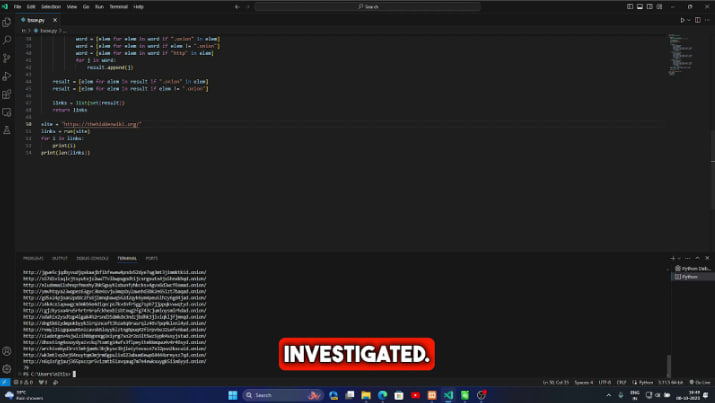Open run options dropdown beside play icon
Image resolution: width=715 pixels, height=403 pixels.
[689, 20]
